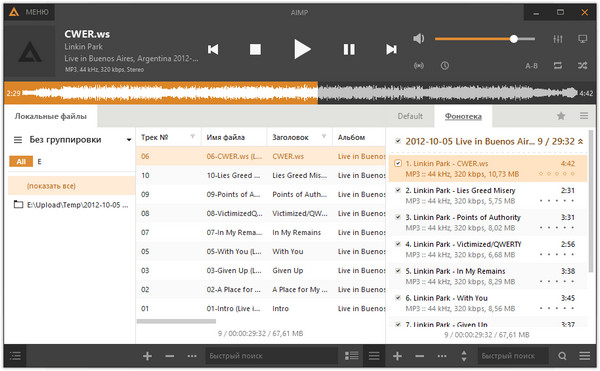Select the All filter button
Viewport: 600px width, 371px height.
(x=21, y=162)
